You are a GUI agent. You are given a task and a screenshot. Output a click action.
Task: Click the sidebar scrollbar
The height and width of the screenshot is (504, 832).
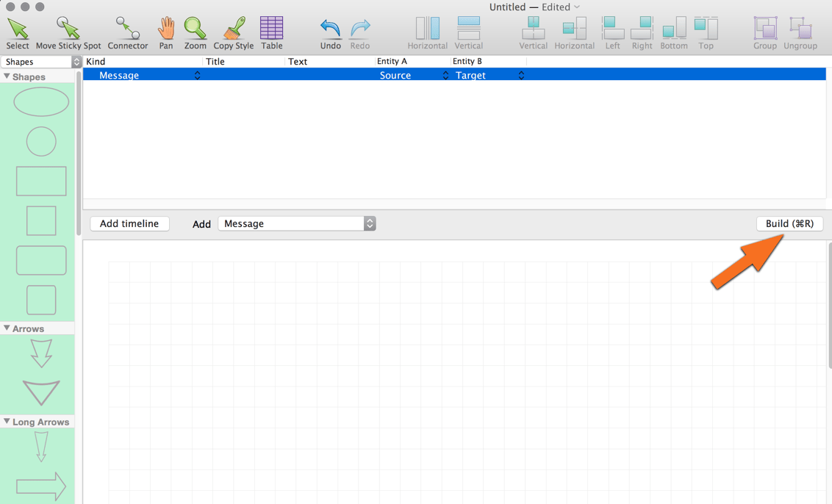point(78,147)
